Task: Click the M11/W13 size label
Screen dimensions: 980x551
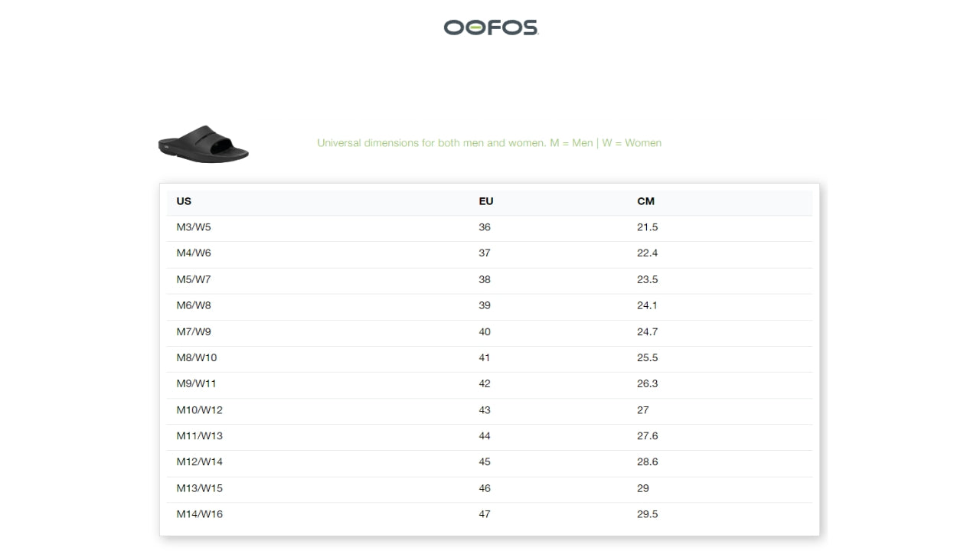Action: (x=199, y=435)
